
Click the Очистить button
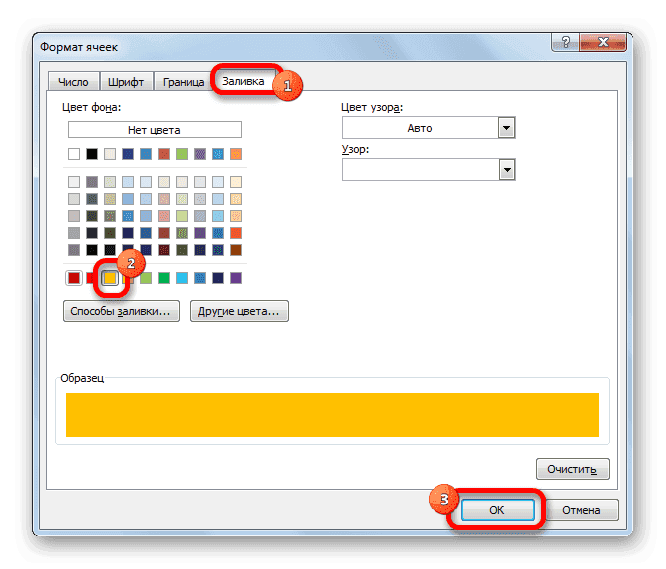(x=572, y=469)
